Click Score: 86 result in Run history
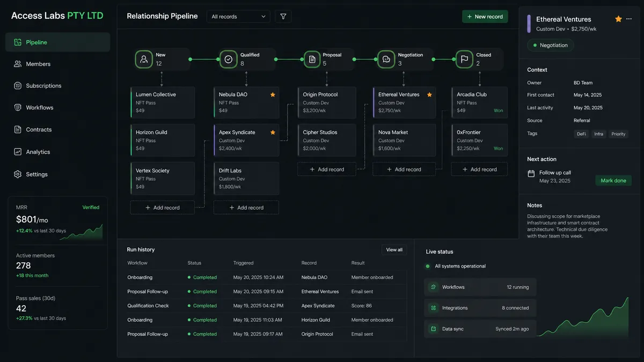644x362 pixels. [362, 306]
